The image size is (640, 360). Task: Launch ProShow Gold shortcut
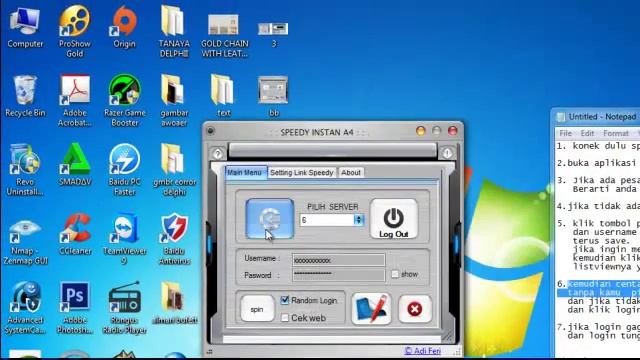(75, 31)
